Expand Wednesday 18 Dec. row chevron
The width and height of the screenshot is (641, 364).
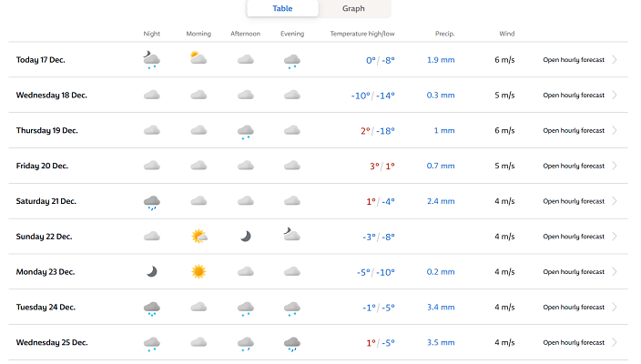click(x=615, y=96)
